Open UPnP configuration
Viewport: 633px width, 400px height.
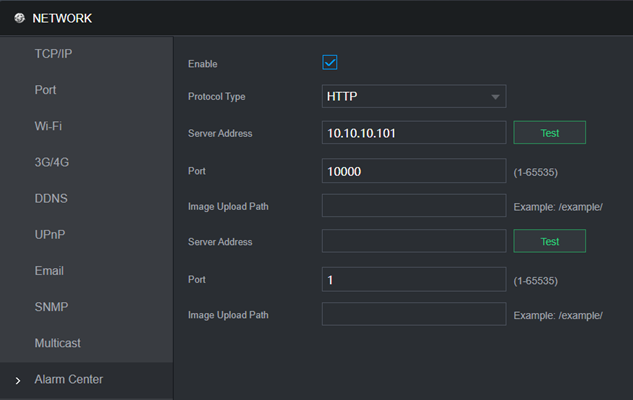tap(50, 234)
